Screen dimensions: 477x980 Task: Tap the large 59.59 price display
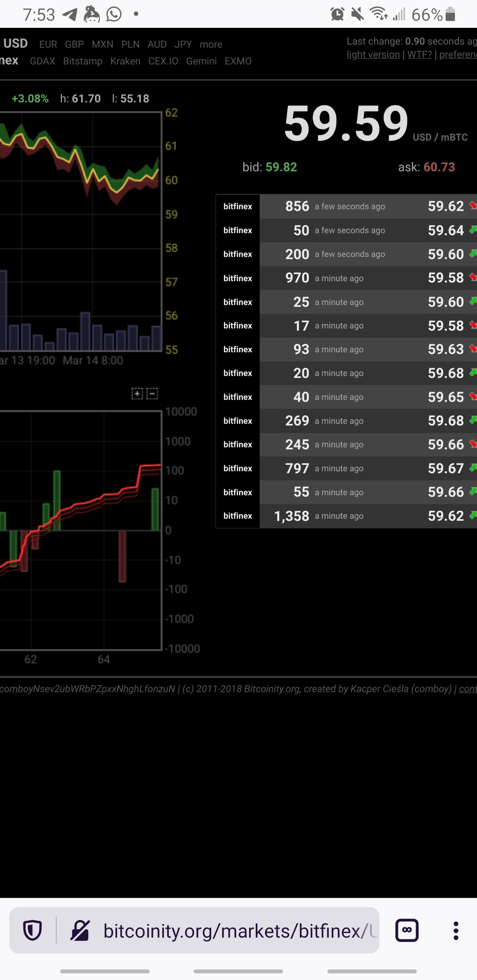coord(346,124)
